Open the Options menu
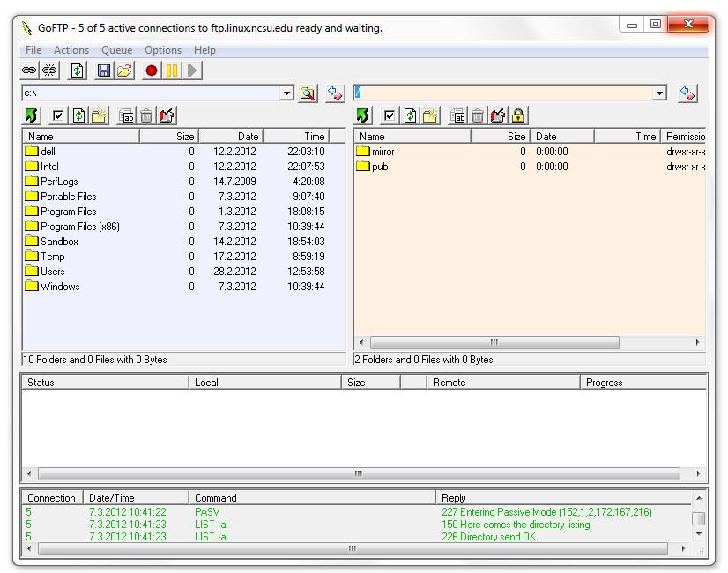Viewport: 728px width, 573px height. point(163,50)
